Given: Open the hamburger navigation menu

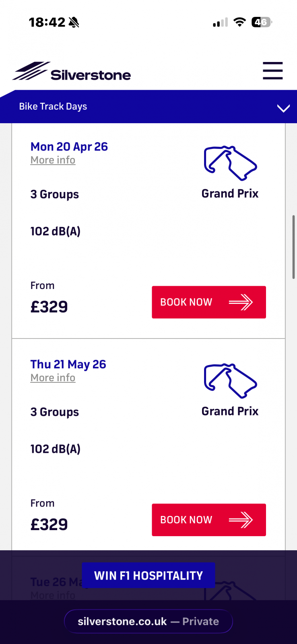Looking at the screenshot, I should 273,70.
